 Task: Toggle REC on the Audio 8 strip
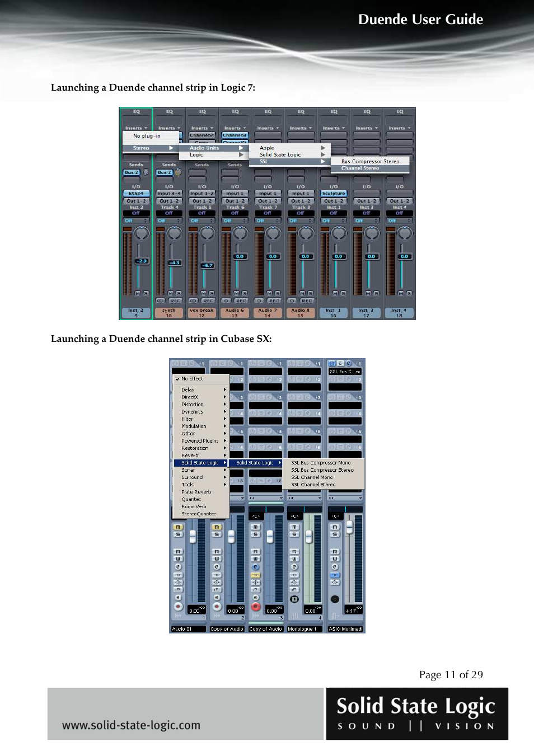307,301
